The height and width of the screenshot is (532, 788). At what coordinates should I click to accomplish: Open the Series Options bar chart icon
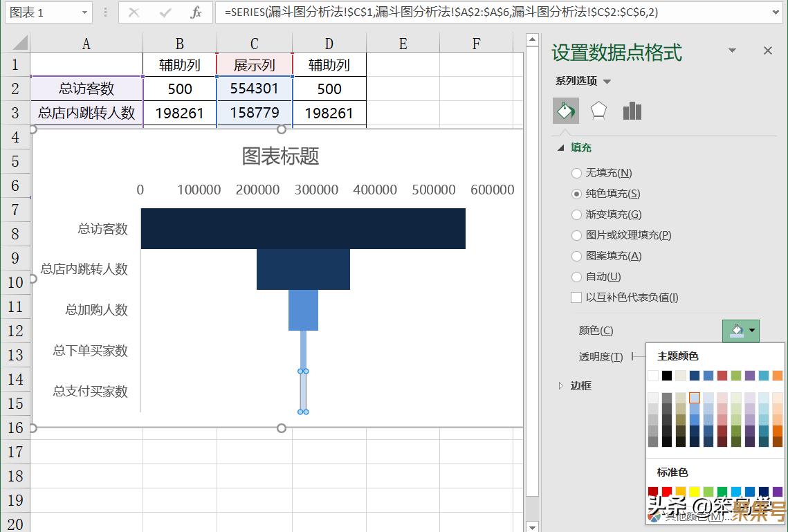[632, 111]
